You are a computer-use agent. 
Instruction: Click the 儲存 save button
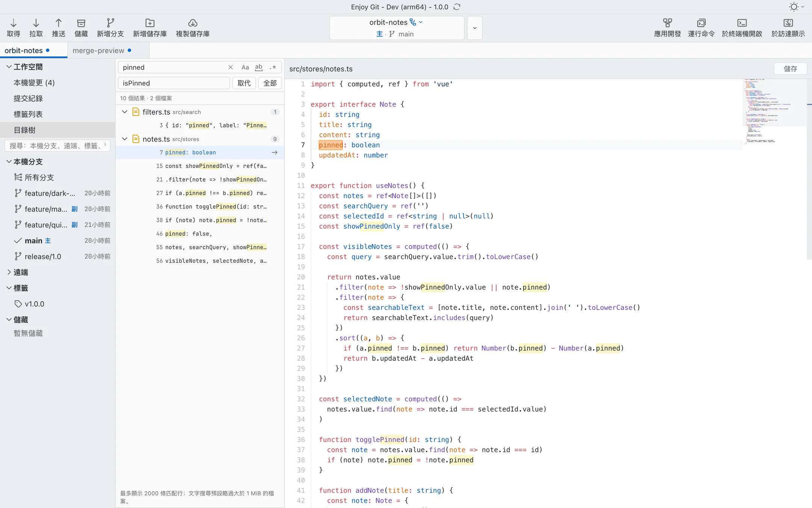coord(790,69)
